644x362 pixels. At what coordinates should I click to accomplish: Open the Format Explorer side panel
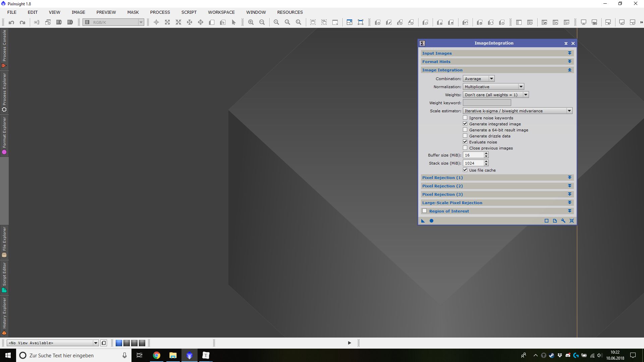click(x=4, y=136)
